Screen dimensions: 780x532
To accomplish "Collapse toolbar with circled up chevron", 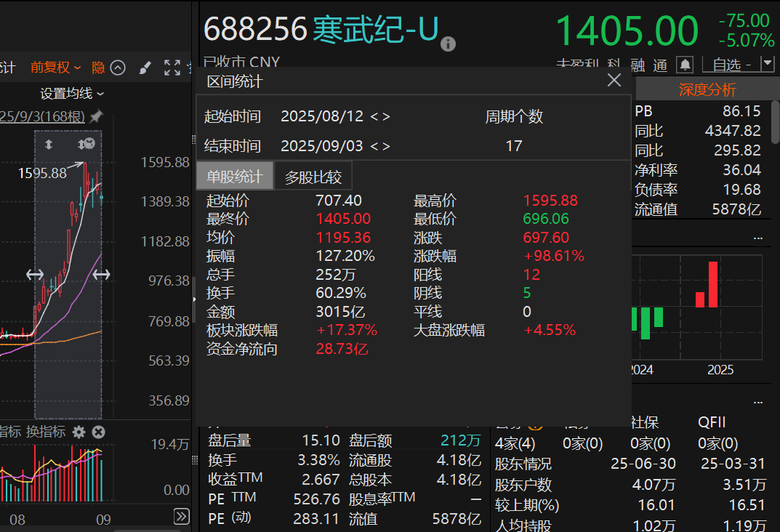I will tap(118, 68).
